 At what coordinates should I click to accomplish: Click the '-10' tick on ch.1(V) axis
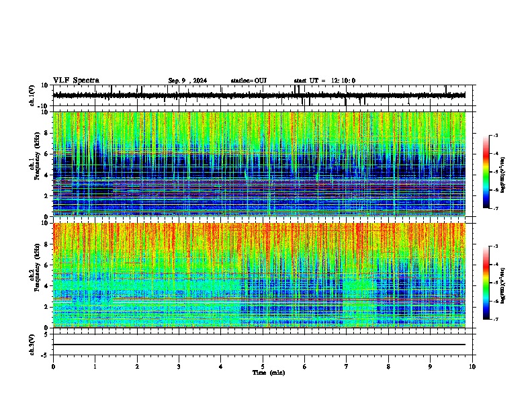[x=44, y=106]
